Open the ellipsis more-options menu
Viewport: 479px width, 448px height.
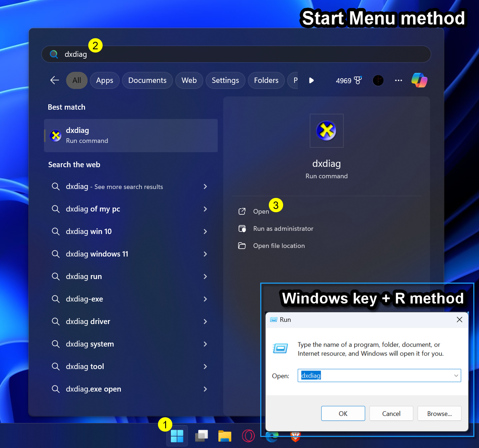(398, 80)
